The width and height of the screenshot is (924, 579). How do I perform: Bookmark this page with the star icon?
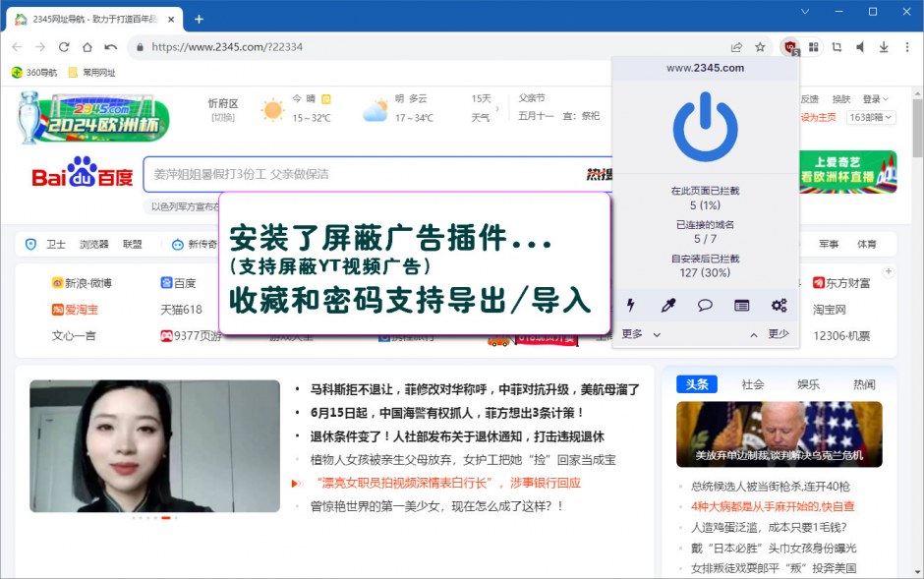(760, 47)
